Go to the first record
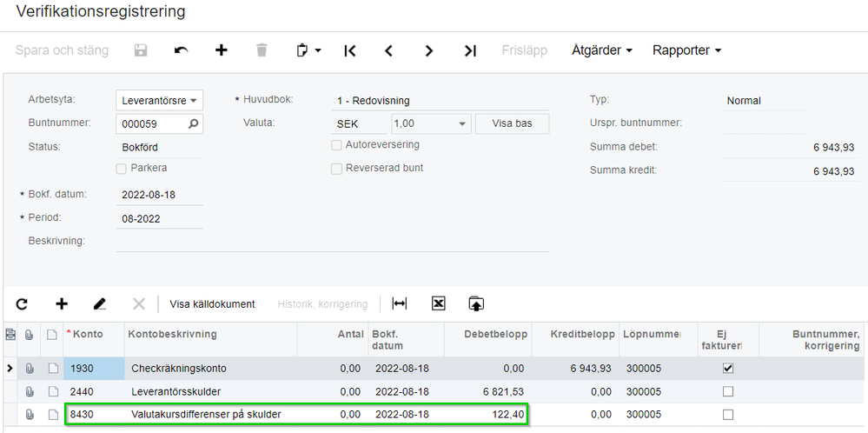The image size is (868, 433). (349, 50)
